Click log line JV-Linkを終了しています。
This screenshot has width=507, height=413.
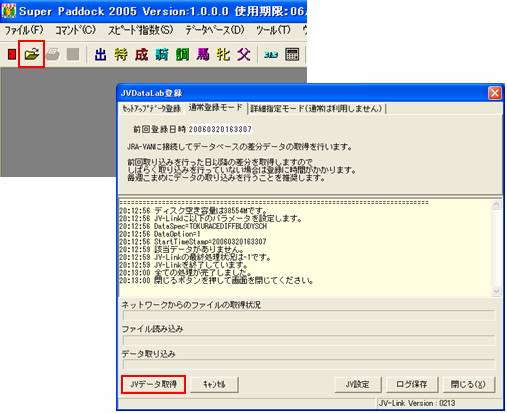pos(183,265)
